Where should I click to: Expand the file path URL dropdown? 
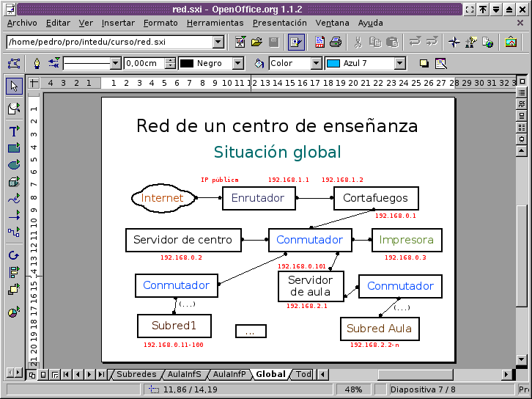click(218, 43)
